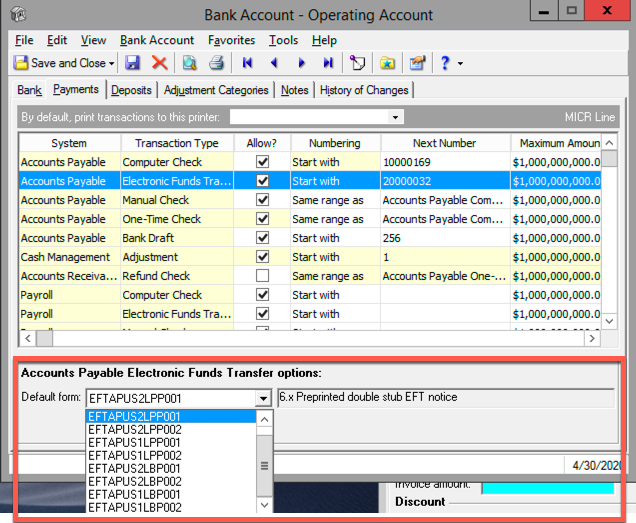
Task: Select EFTAPUS1LPP001 from form list
Action: coord(171,443)
